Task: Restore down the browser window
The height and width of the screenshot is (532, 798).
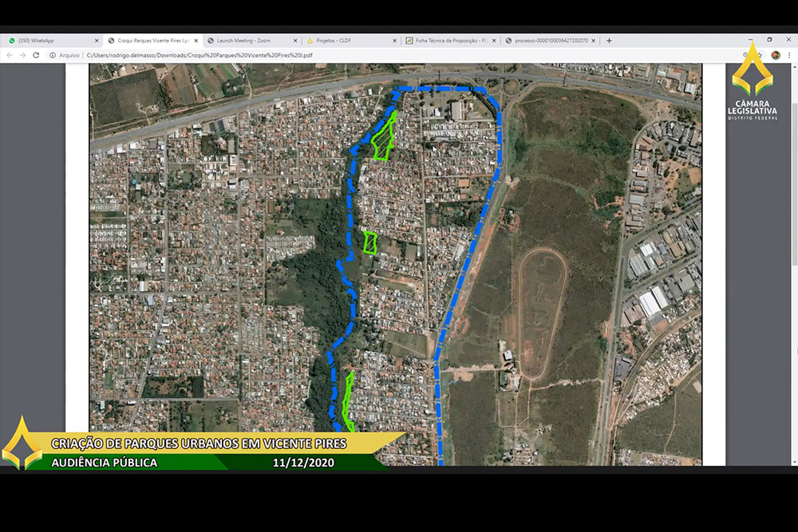Action: click(770, 39)
